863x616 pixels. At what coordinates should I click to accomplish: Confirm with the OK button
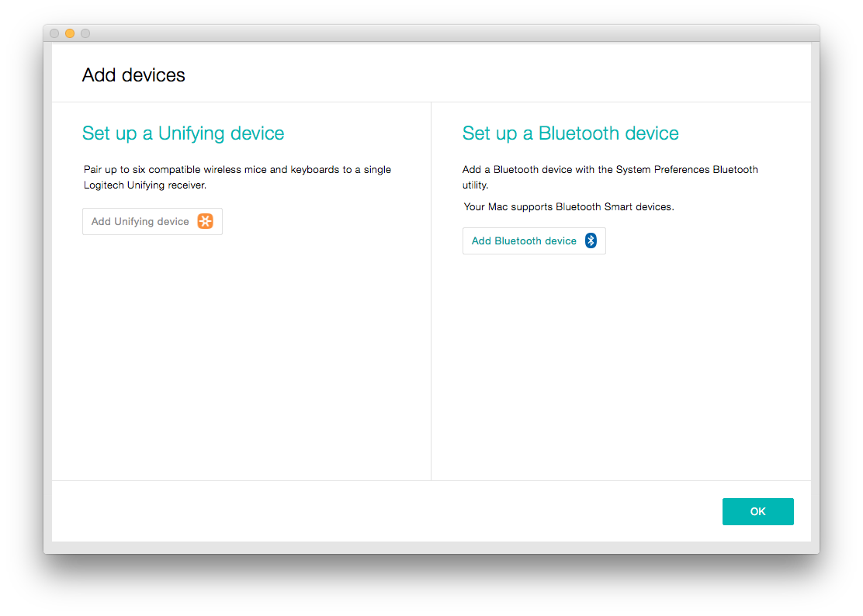tap(758, 511)
